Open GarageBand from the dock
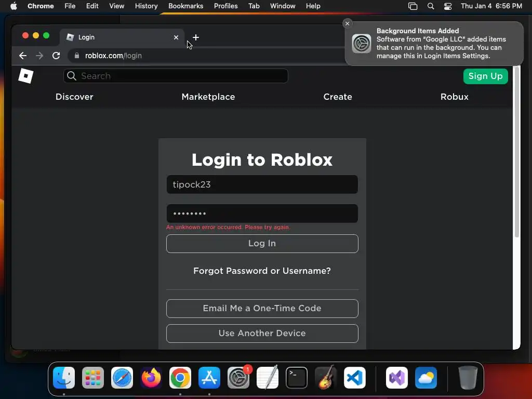 (326, 378)
